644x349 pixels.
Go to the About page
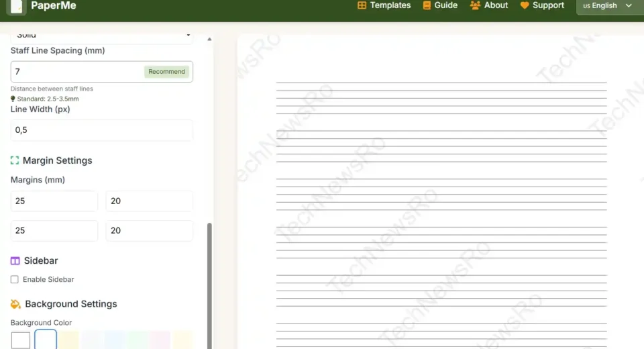[496, 5]
